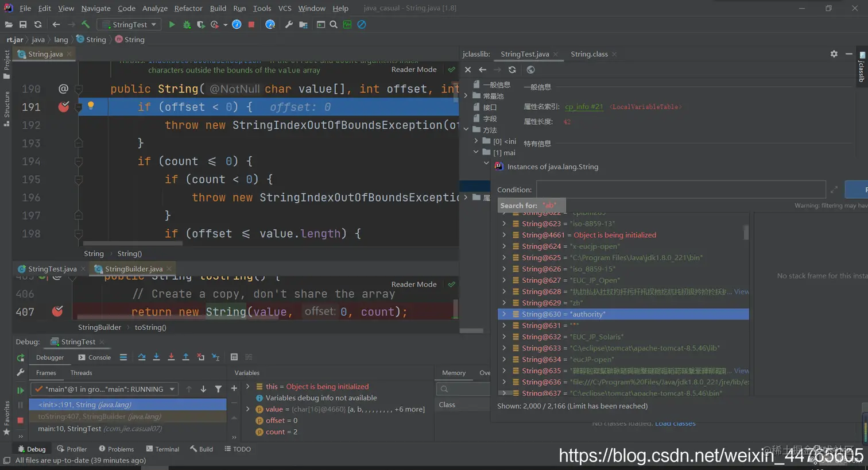The image size is (868, 470).
Task: Click View link on String@628 row
Action: [x=741, y=292]
